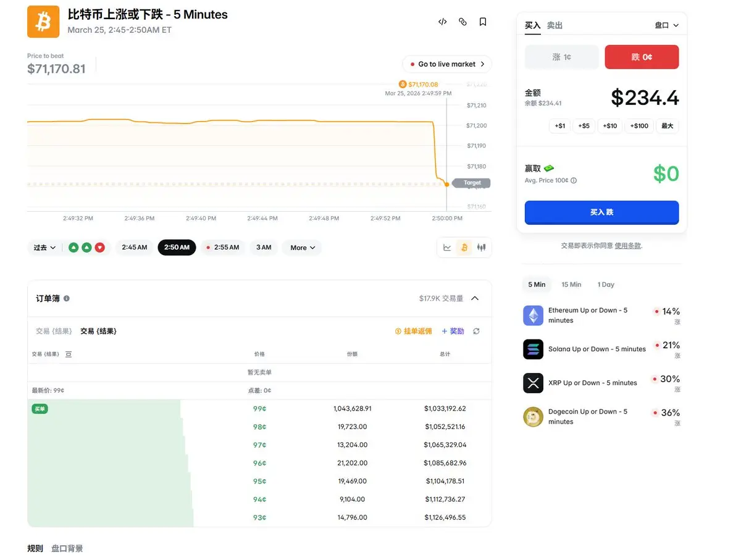Image resolution: width=741 pixels, height=560 pixels.
Task: Open the 盘口背景 tab
Action: point(67,548)
